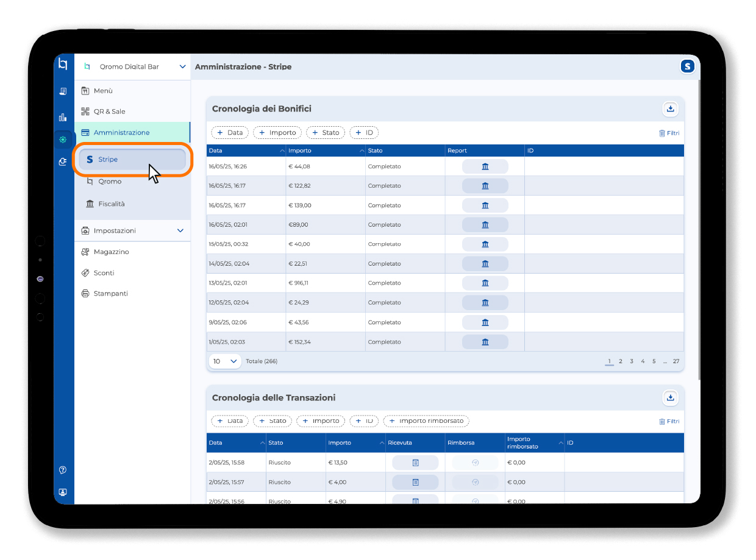Add the ID filter in Bonifici
The image size is (756, 560).
click(x=364, y=132)
